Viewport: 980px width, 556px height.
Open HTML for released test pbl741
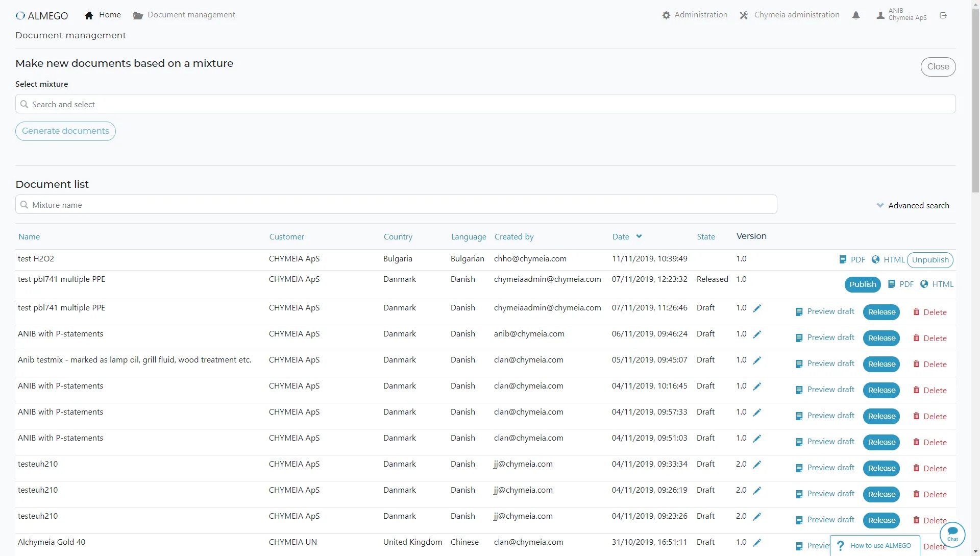click(x=937, y=284)
